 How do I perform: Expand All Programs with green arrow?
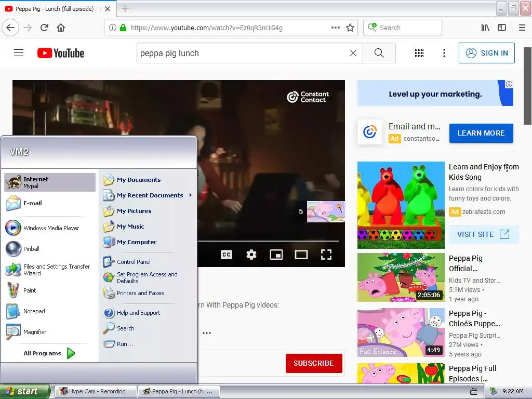[x=71, y=353]
